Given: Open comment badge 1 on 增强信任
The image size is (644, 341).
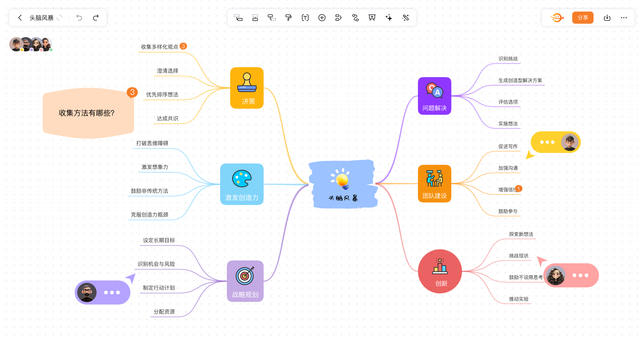Looking at the screenshot, I should (x=518, y=189).
